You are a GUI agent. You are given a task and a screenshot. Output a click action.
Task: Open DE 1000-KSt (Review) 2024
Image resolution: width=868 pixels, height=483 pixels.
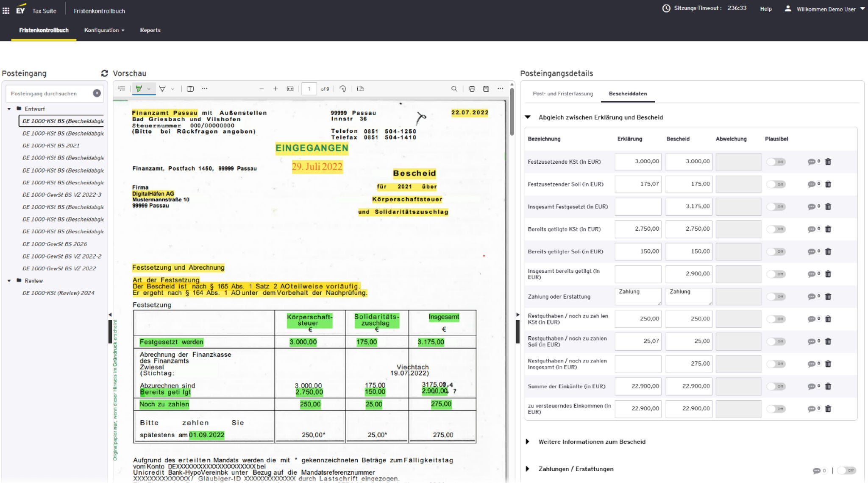pos(58,293)
